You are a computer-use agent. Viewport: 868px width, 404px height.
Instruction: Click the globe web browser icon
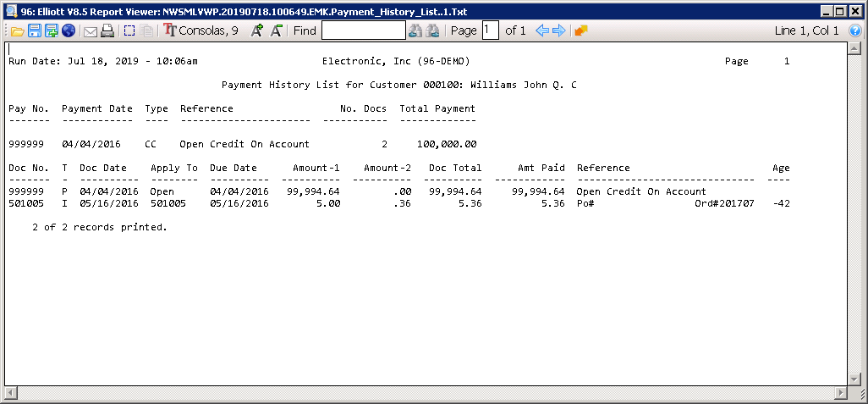tap(69, 31)
